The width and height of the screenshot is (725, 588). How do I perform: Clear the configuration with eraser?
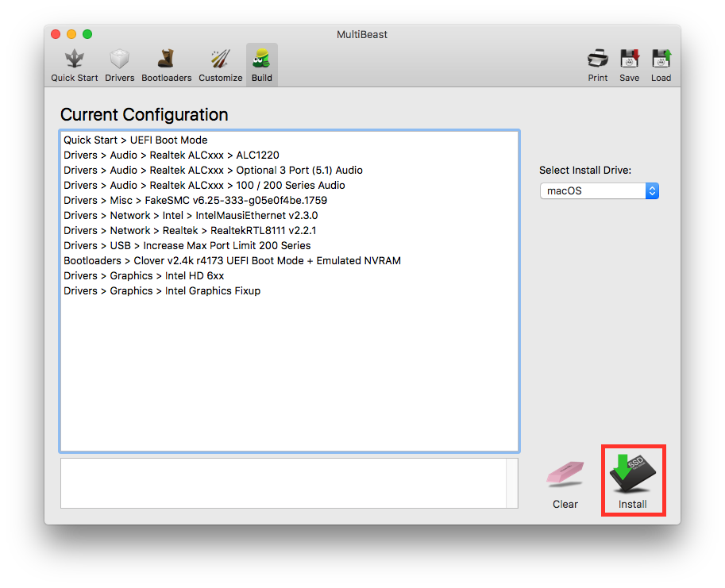pos(565,482)
